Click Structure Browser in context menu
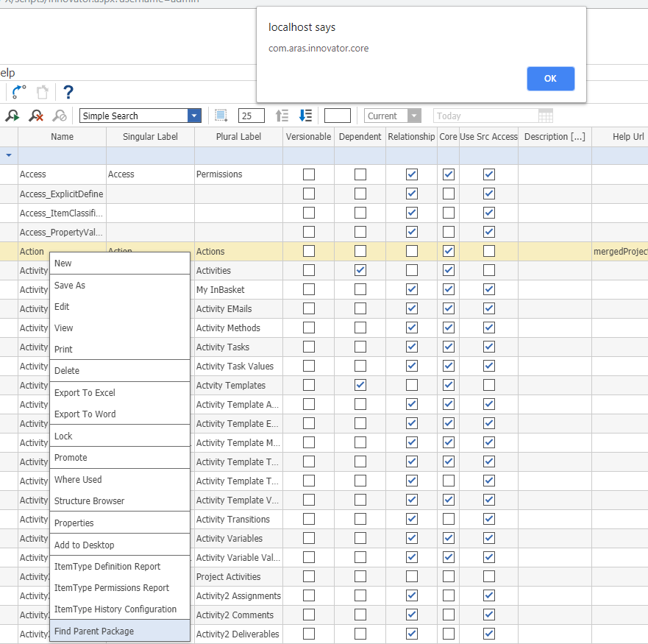648x644 pixels. coord(89,500)
